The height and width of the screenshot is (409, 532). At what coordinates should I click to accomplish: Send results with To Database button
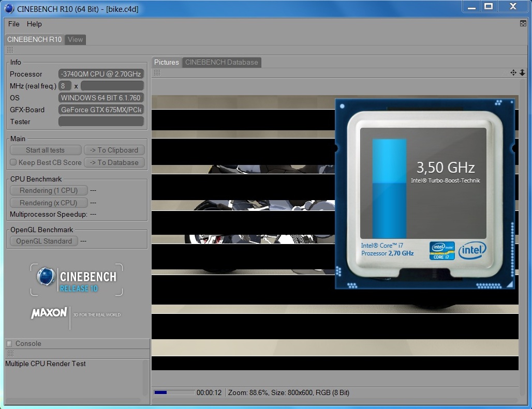coord(114,163)
